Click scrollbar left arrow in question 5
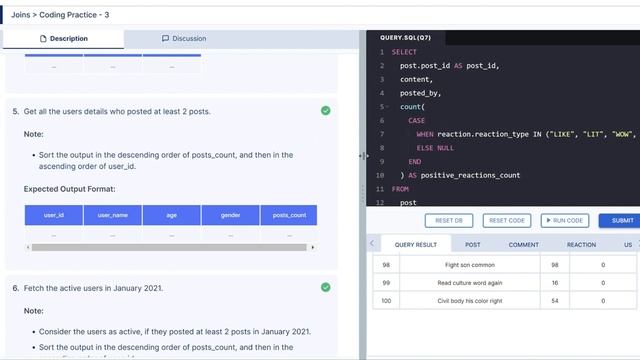Viewport: 640px width, 360px height. coord(28,247)
